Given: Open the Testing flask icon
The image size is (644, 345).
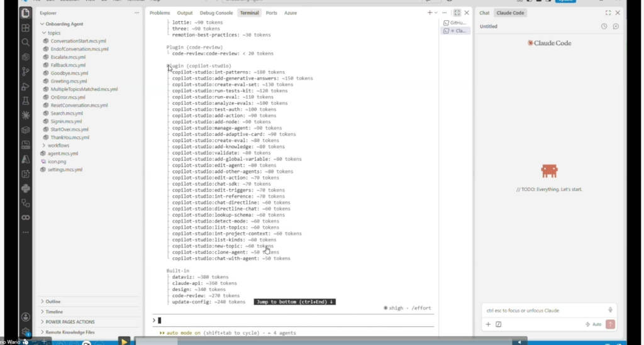Looking at the screenshot, I should 25,101.
